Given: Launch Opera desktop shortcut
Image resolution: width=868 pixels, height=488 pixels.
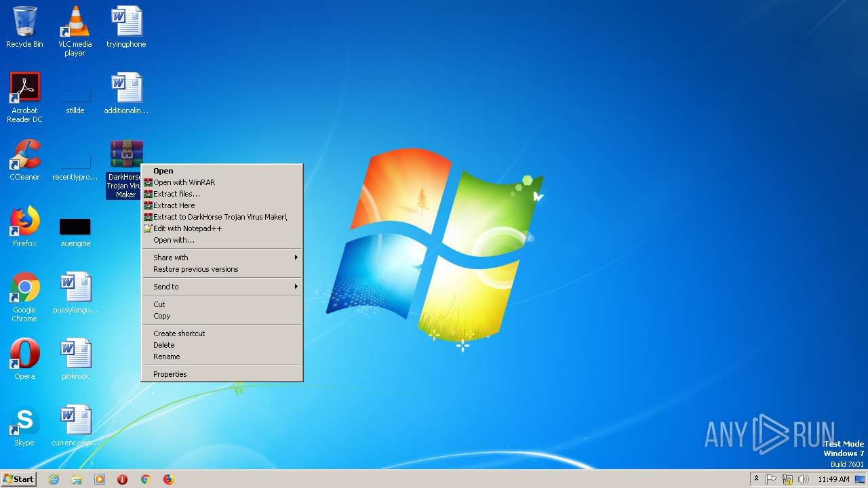Looking at the screenshot, I should coord(24,359).
